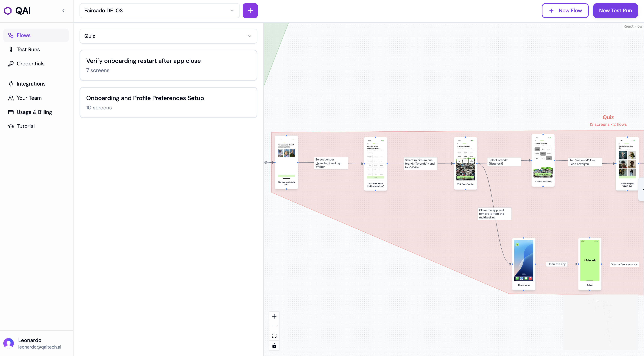Click Leonardo's profile avatar
644x356 pixels.
point(9,343)
